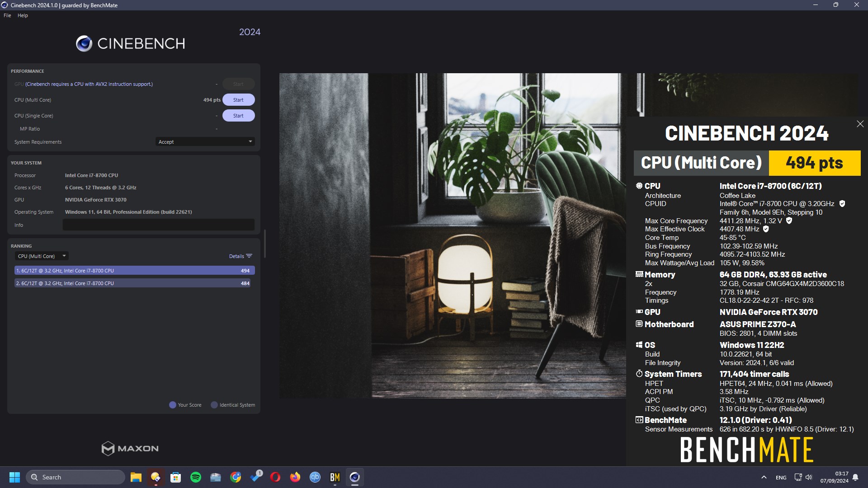Viewport: 868px width, 488px height.
Task: Open the Windows Start menu
Action: click(14, 477)
